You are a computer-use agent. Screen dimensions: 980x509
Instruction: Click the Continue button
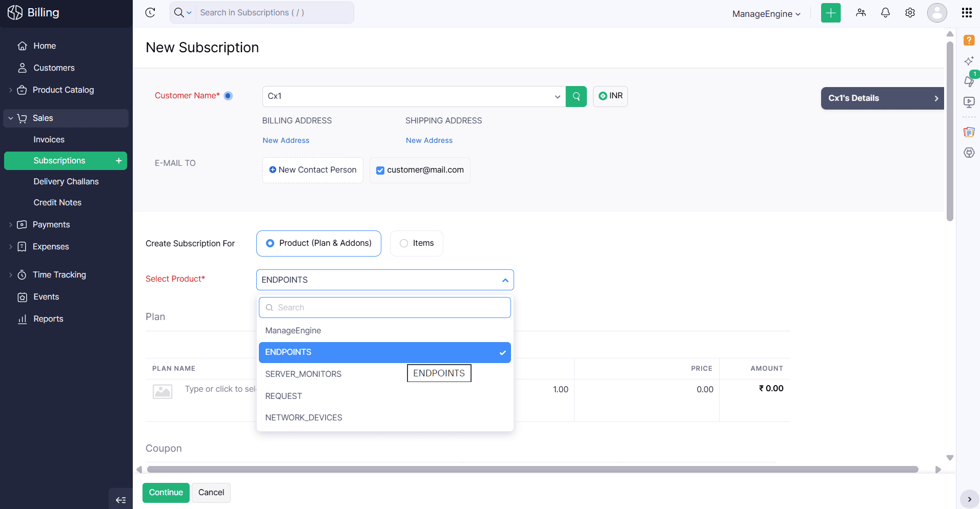[166, 493]
